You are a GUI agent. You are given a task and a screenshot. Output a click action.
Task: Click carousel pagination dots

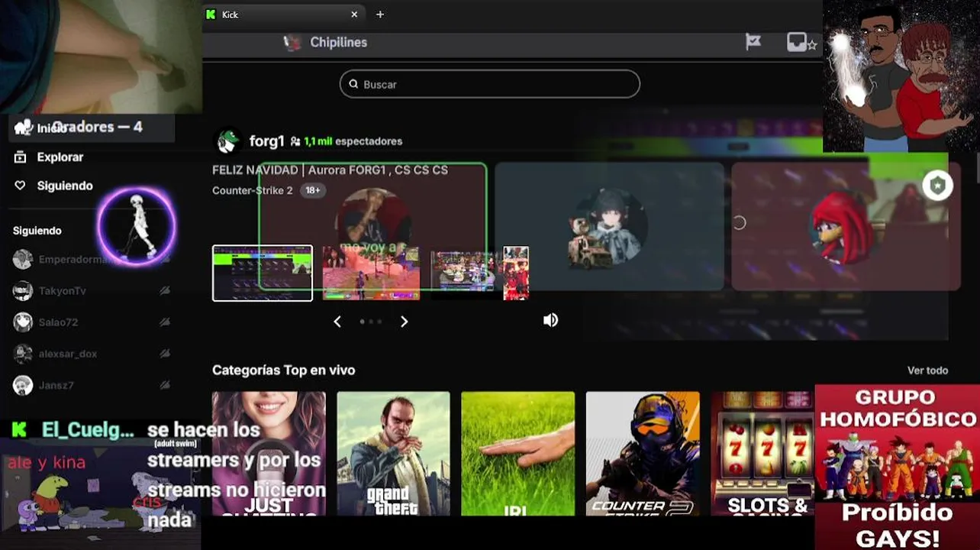[371, 322]
